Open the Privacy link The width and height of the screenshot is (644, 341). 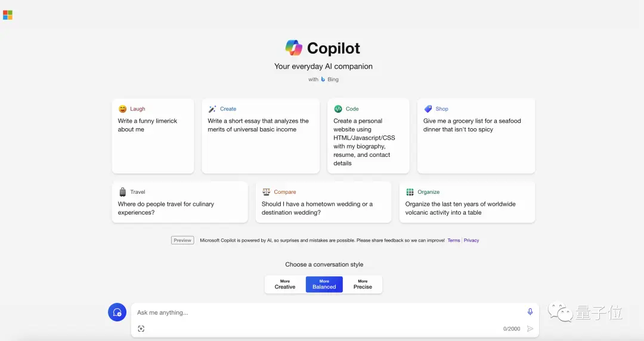tap(472, 240)
